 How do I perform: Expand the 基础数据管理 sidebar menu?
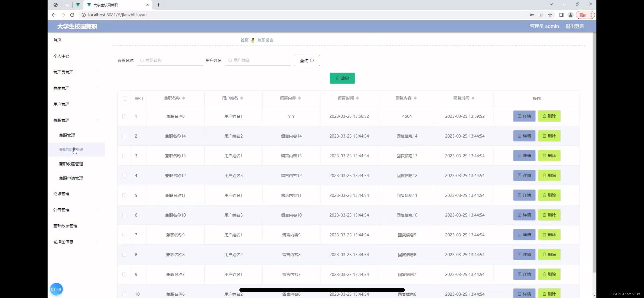[76, 226]
